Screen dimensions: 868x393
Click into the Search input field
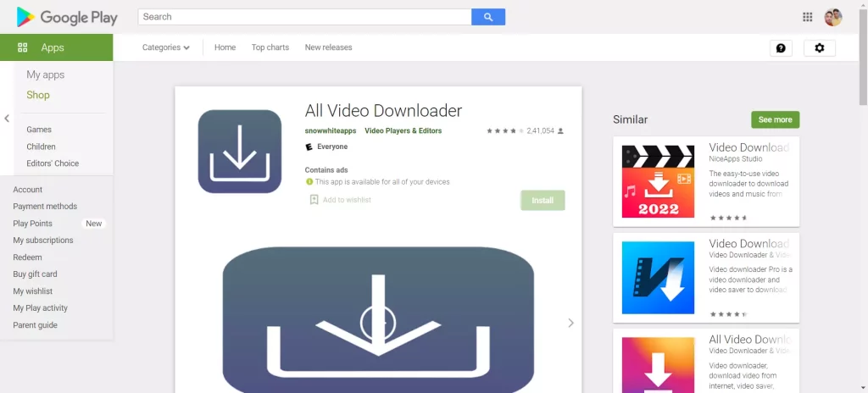(x=304, y=17)
